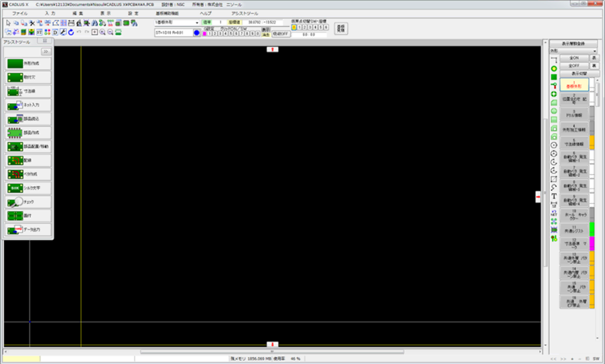Click the blue circular refresh arrow icon
This screenshot has width=605, height=364.
pos(71,32)
